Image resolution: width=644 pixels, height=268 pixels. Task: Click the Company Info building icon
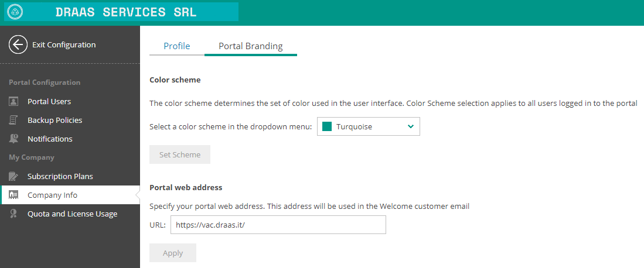(13, 195)
